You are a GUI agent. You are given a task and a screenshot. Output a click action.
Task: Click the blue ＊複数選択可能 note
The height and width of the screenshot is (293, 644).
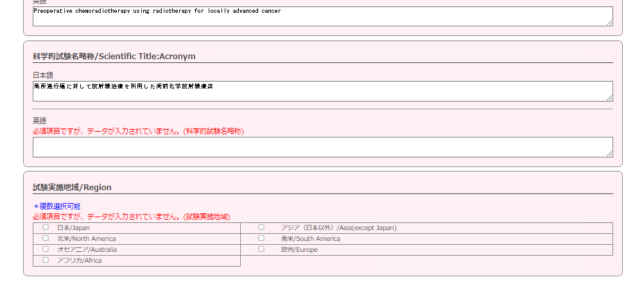coord(57,206)
